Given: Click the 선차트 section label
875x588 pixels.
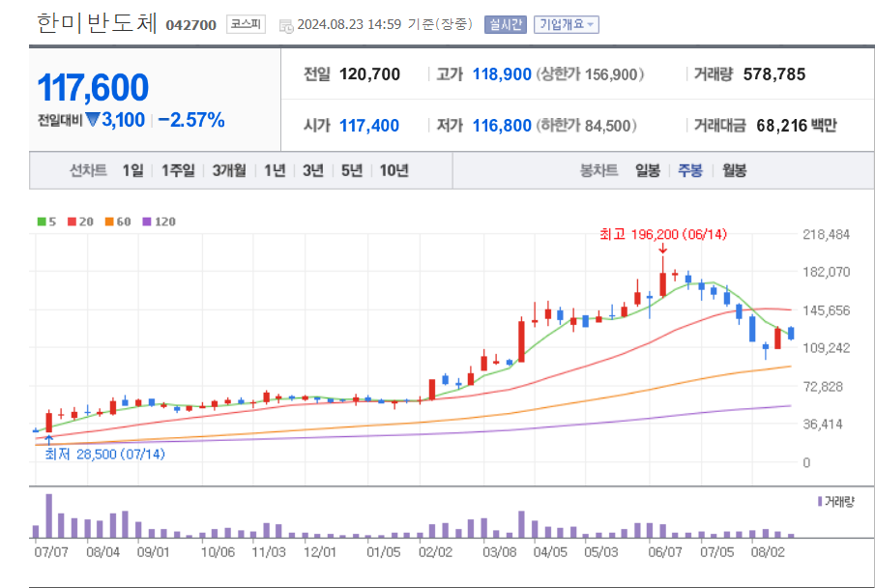Looking at the screenshot, I should coord(88,170).
